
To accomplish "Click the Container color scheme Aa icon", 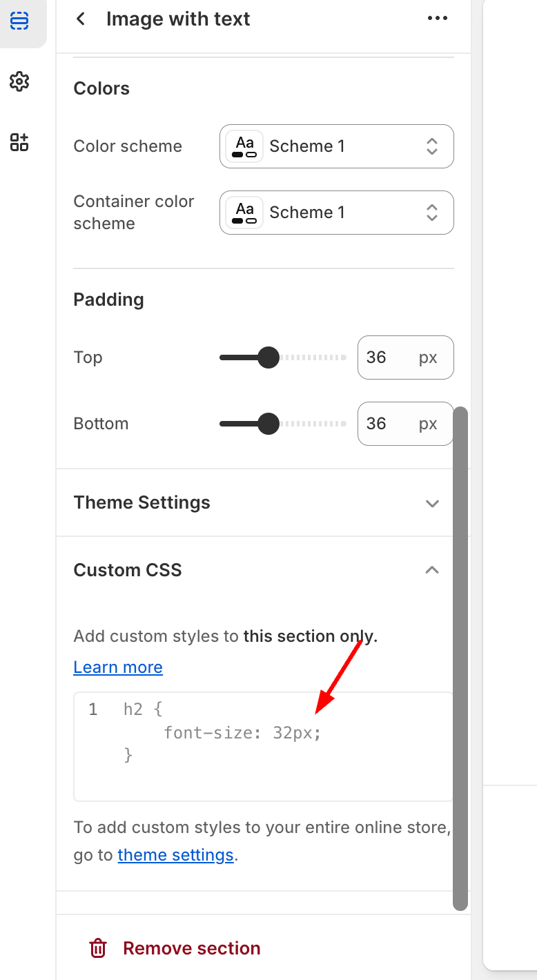I will 244,213.
